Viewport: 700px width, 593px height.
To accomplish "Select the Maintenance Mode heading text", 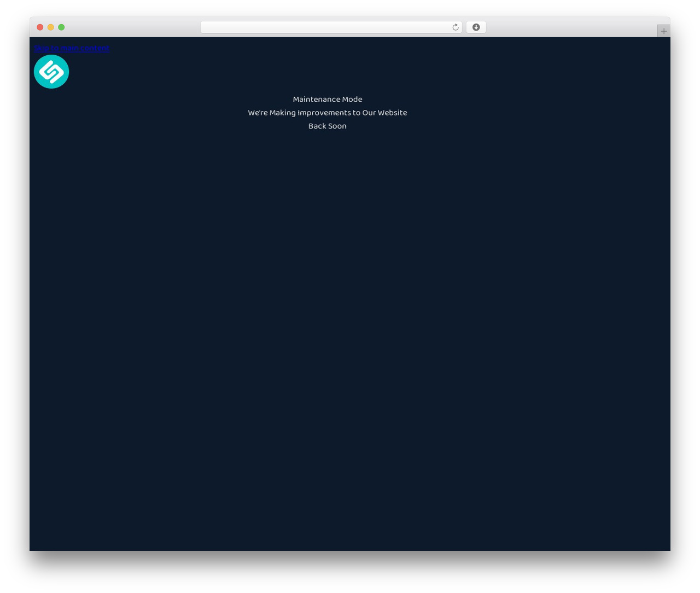I will click(328, 100).
